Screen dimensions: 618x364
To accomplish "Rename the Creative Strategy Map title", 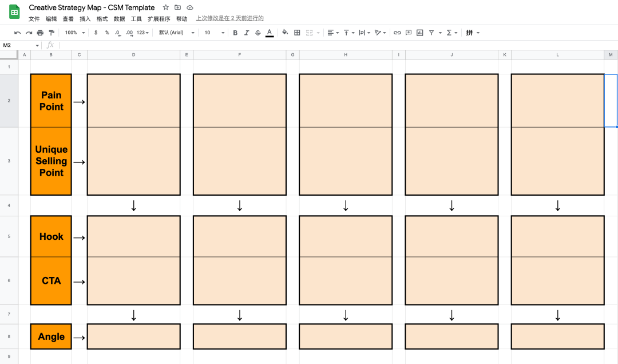I will coord(92,7).
